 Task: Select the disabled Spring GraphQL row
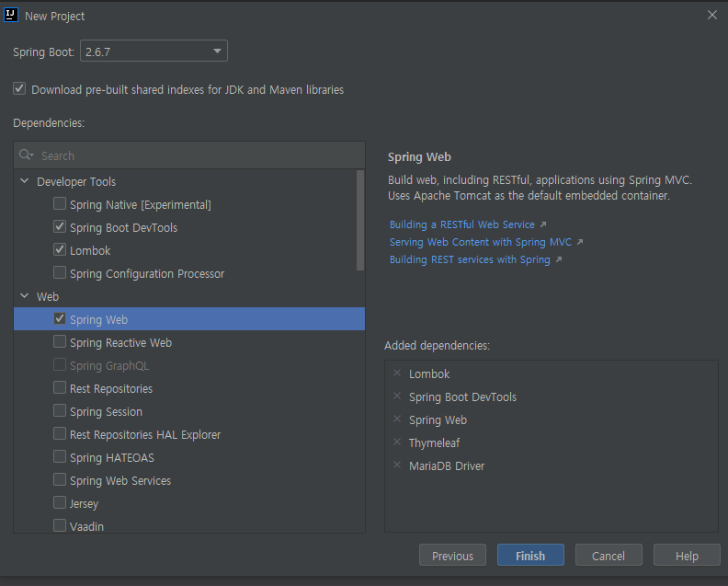click(x=189, y=365)
